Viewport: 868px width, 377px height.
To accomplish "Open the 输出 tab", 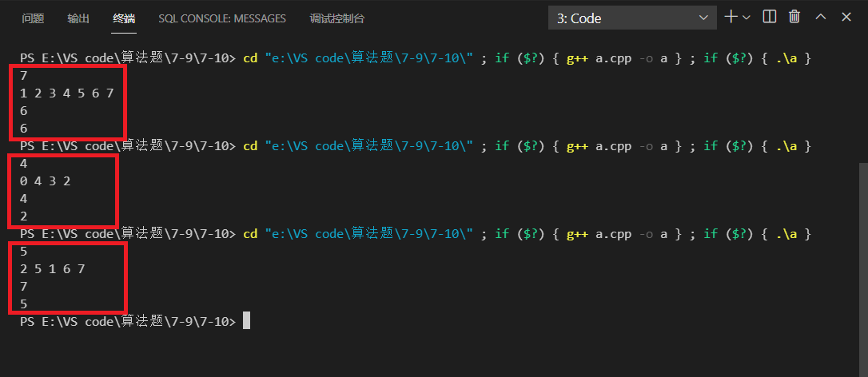I will click(78, 18).
